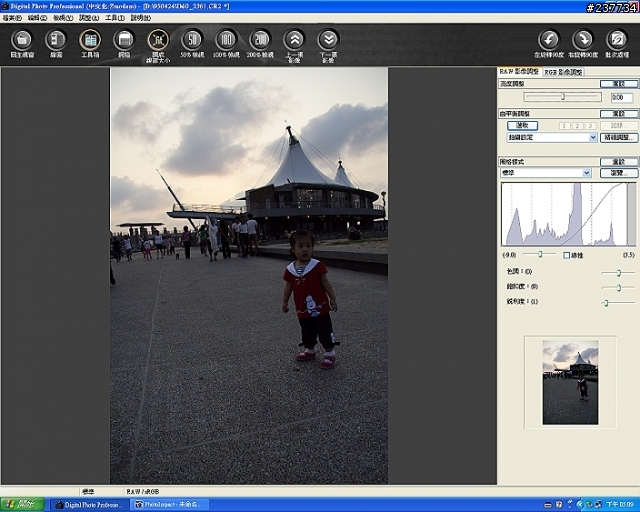Rotate image right 90 degrees
Viewport: 640px width, 512px height.
[x=583, y=40]
